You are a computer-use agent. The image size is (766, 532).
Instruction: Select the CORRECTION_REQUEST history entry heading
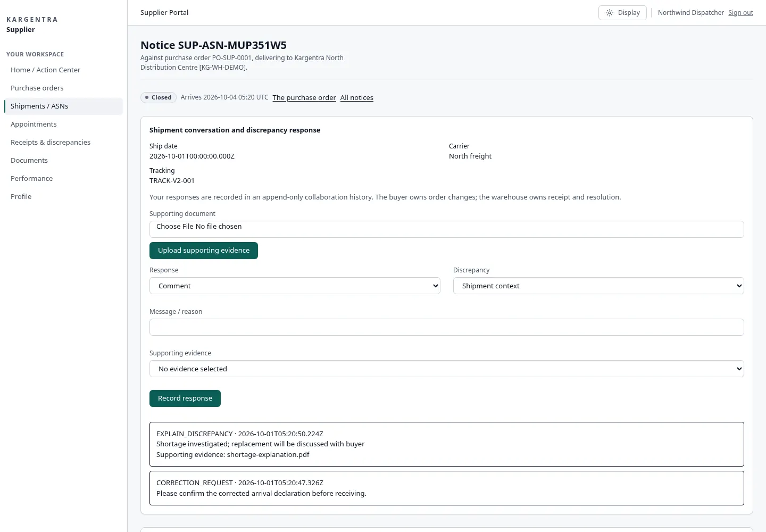pyautogui.click(x=240, y=483)
